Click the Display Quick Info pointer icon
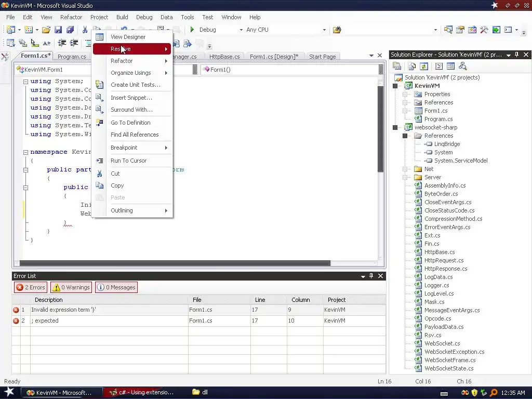 pyautogui.click(x=35, y=43)
